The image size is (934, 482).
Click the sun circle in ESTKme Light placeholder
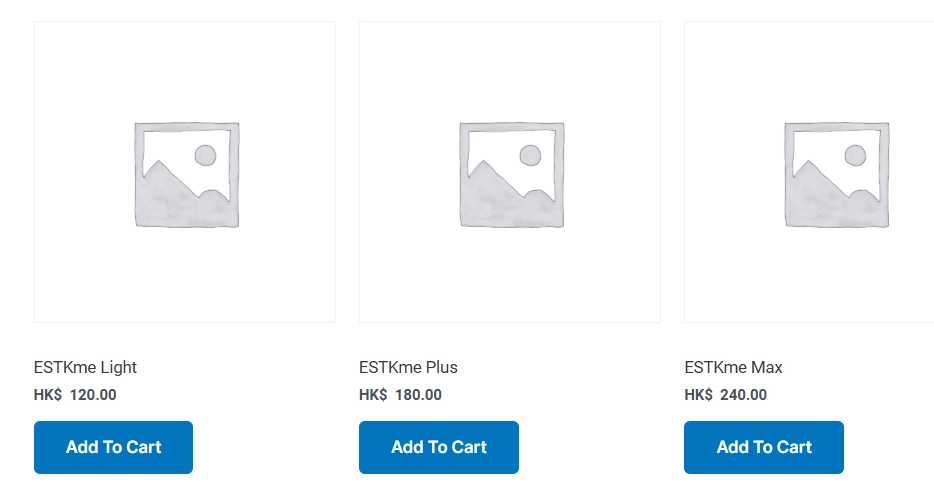(205, 155)
